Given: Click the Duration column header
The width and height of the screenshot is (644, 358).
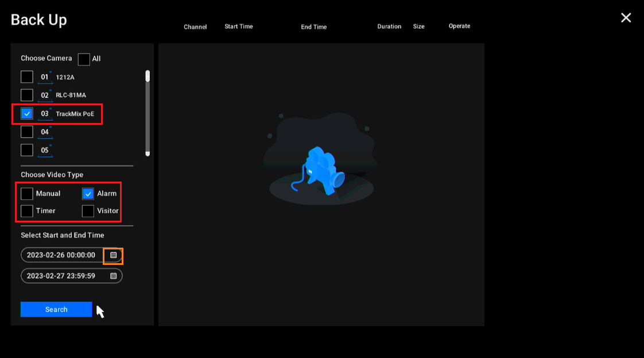Looking at the screenshot, I should pos(389,26).
